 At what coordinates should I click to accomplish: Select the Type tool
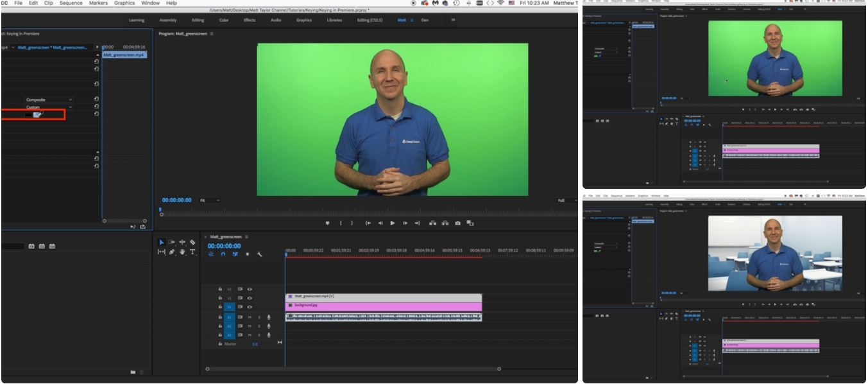[192, 252]
